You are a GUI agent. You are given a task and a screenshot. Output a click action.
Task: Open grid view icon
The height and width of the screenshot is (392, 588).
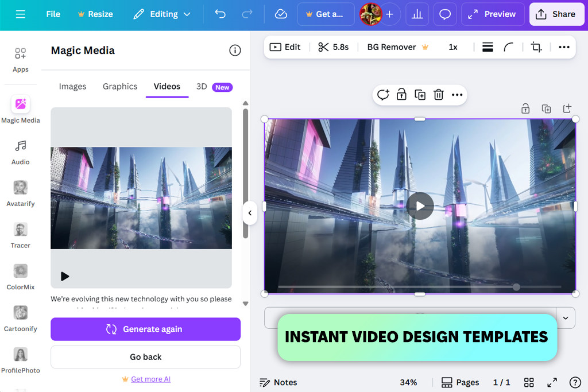pos(529,382)
